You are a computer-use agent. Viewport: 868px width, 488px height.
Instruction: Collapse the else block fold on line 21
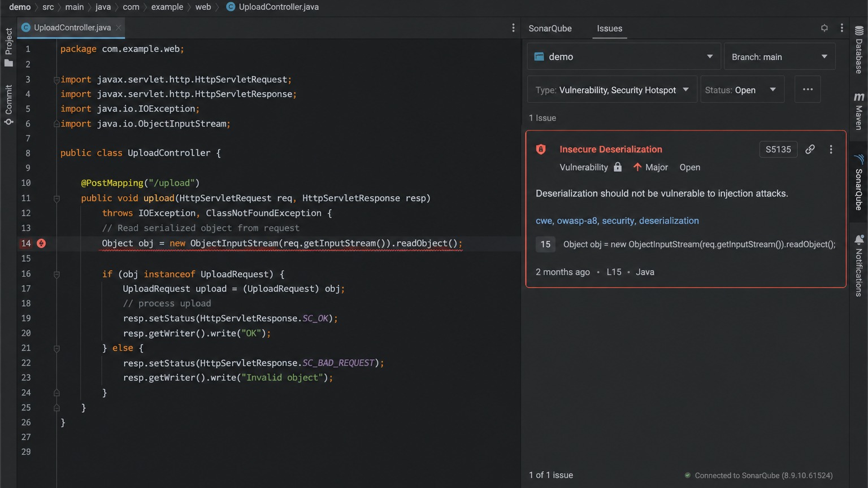(57, 348)
